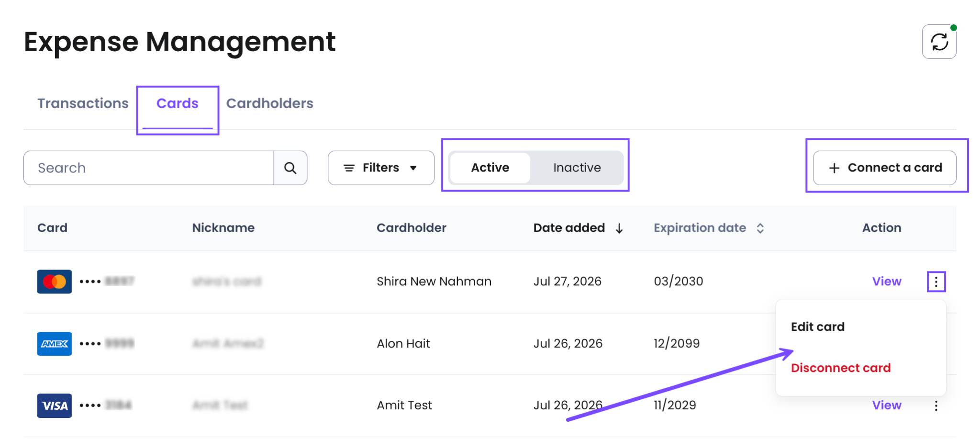Open the Cardholders tab
Viewport: 980px width, 439px height.
coord(270,103)
